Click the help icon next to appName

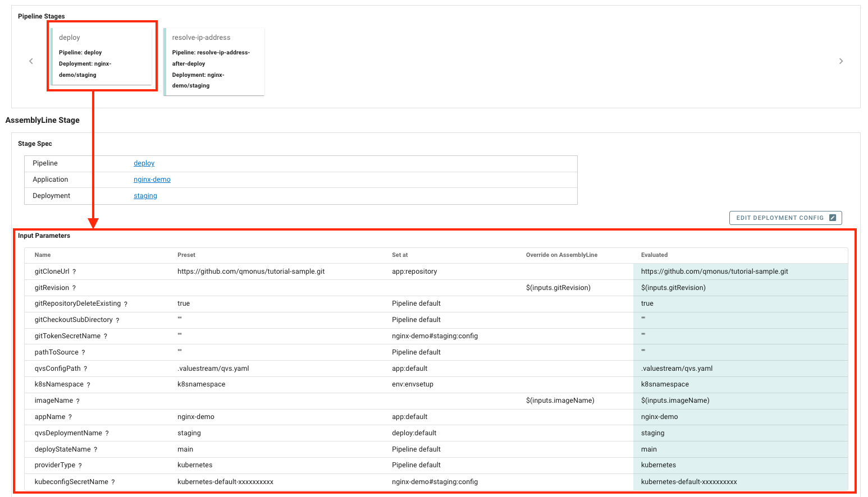[x=70, y=417]
